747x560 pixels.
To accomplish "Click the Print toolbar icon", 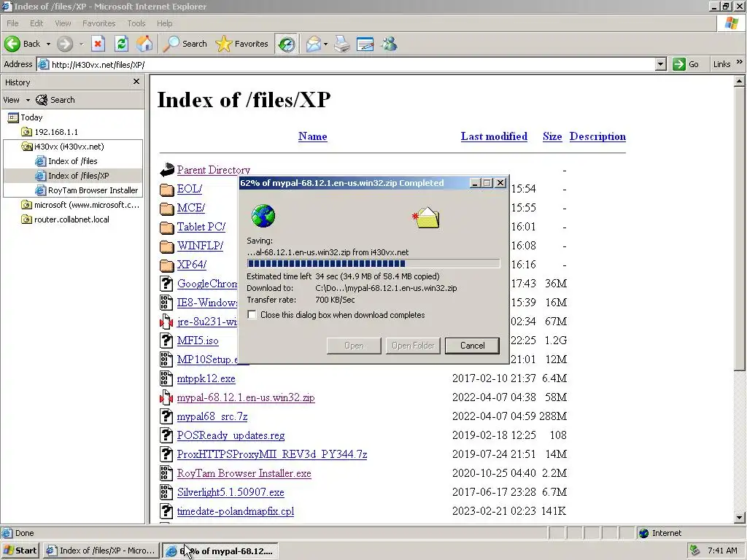I will (x=342, y=44).
